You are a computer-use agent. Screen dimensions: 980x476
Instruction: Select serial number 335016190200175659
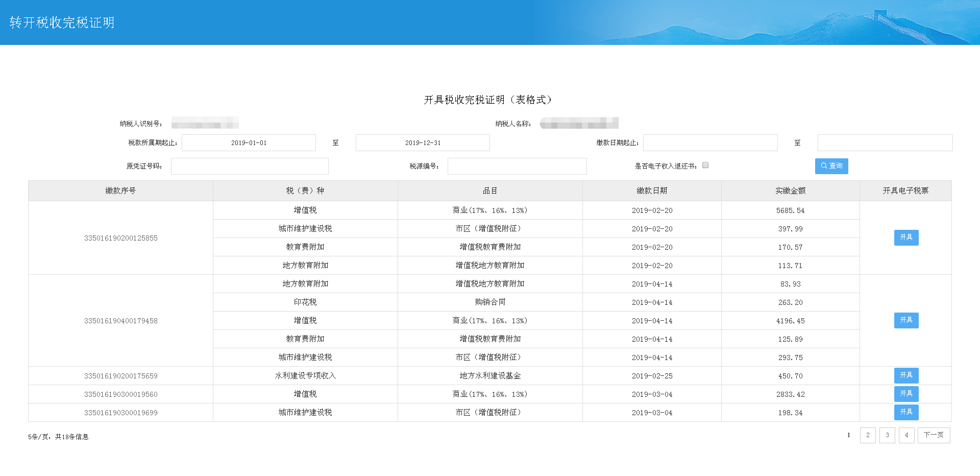coord(121,376)
